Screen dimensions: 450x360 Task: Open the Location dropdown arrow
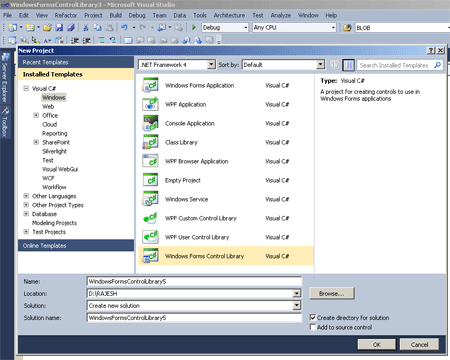pyautogui.click(x=296, y=294)
